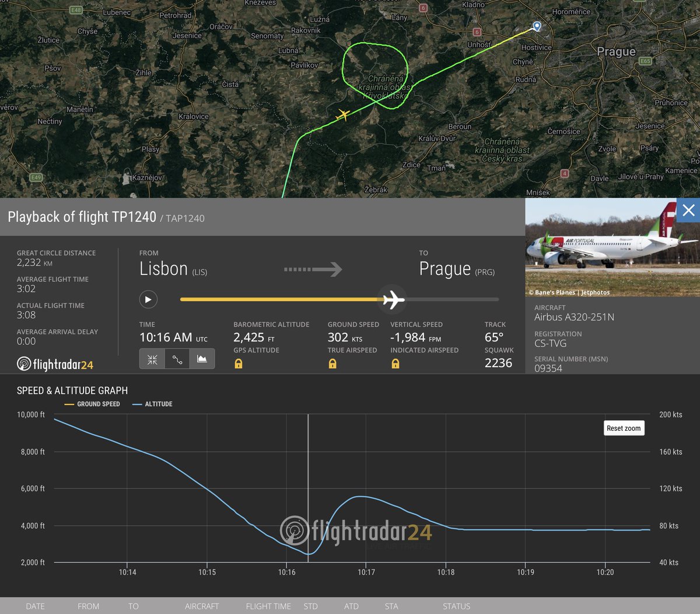
Task: Click the yellow aircraft icon on map
Action: click(342, 116)
